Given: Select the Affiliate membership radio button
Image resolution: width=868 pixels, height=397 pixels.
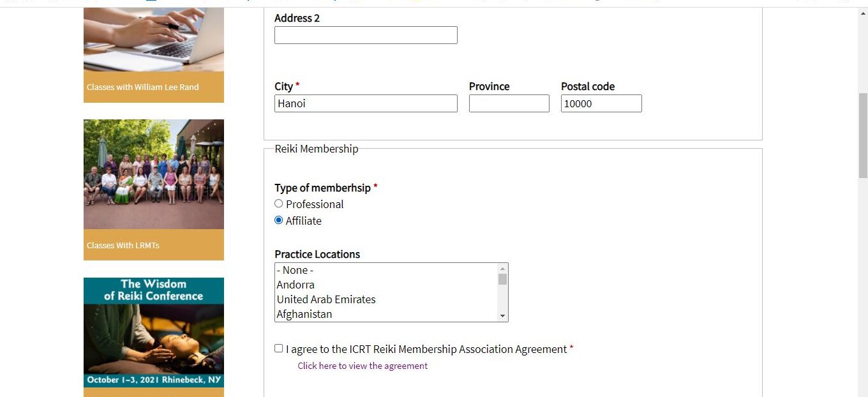Looking at the screenshot, I should (278, 220).
